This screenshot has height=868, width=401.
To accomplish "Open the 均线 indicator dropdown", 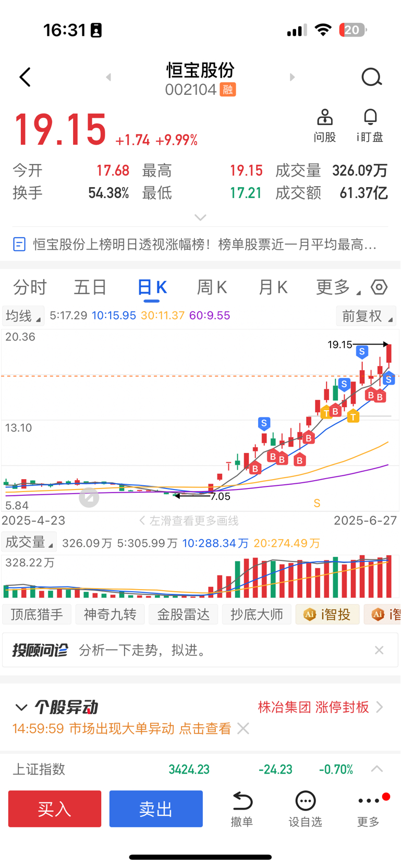I will click(23, 316).
